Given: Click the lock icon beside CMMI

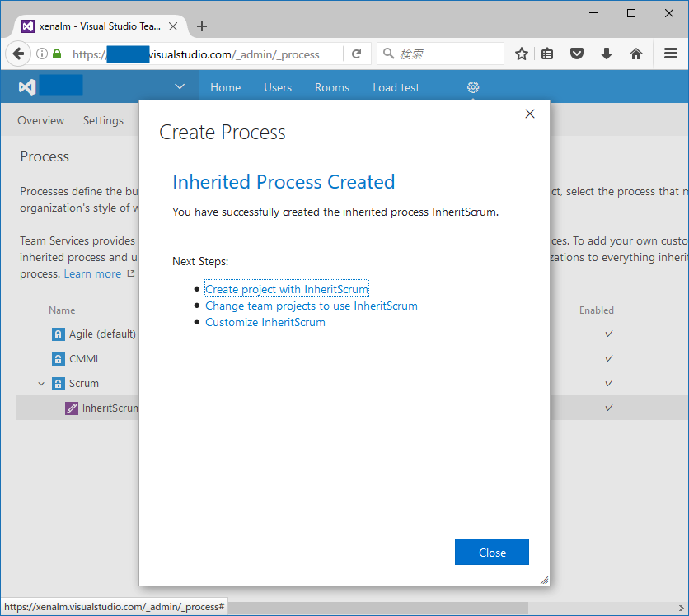Looking at the screenshot, I should [x=58, y=359].
